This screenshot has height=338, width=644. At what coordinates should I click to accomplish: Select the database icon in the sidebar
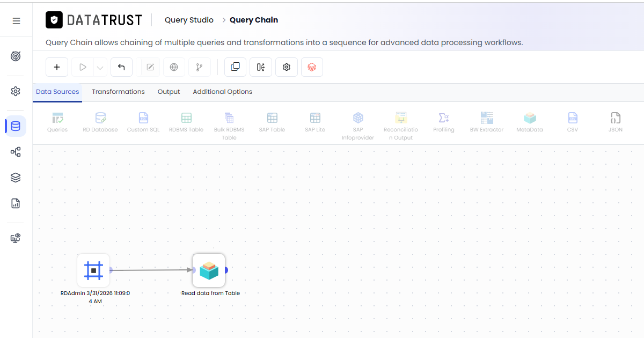click(16, 126)
